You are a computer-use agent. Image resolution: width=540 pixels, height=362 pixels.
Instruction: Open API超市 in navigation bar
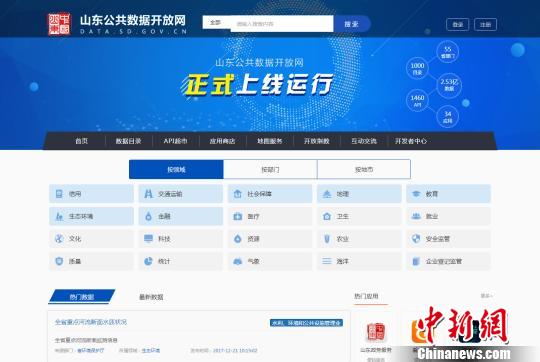pyautogui.click(x=176, y=141)
